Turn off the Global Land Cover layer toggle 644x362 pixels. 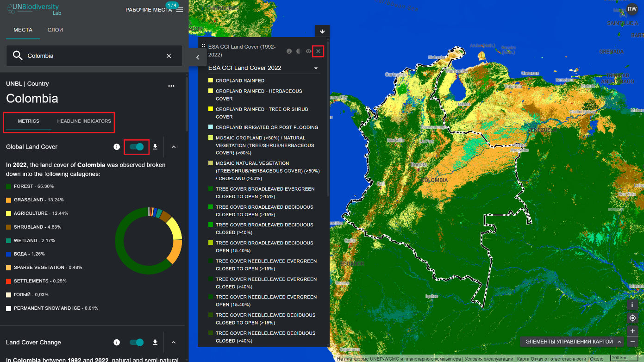pyautogui.click(x=137, y=147)
